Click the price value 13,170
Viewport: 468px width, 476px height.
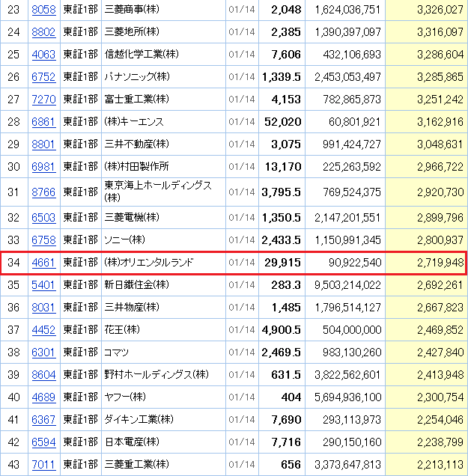(x=283, y=167)
